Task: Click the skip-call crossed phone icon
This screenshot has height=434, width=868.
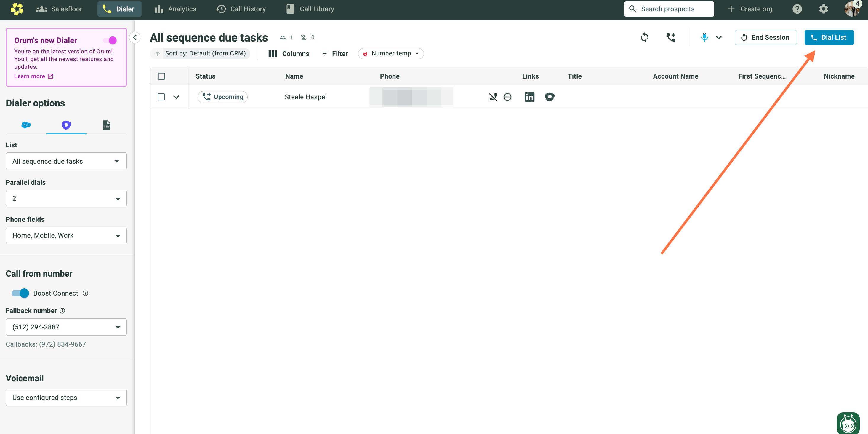Action: (493, 97)
